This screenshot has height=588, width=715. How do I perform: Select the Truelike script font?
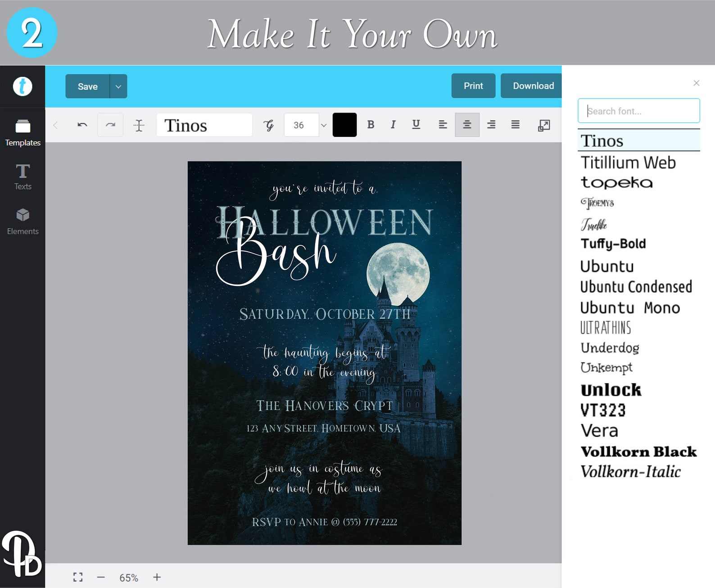point(594,224)
